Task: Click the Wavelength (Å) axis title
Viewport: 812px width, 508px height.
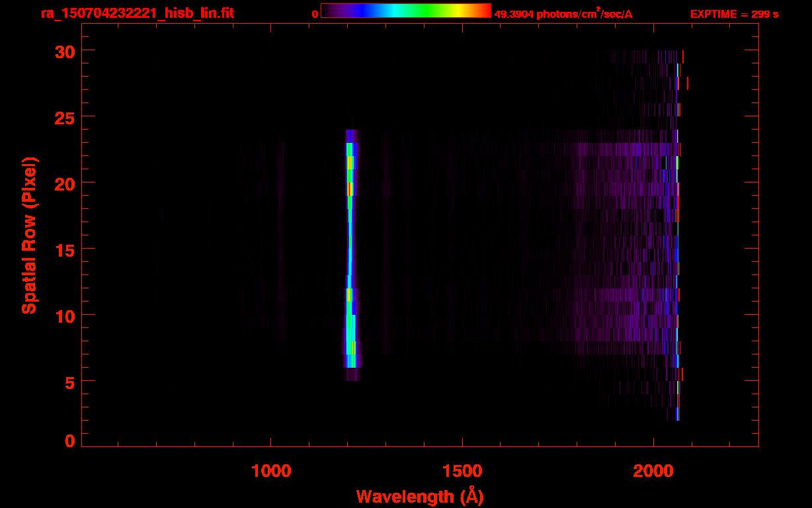Action: [x=420, y=496]
